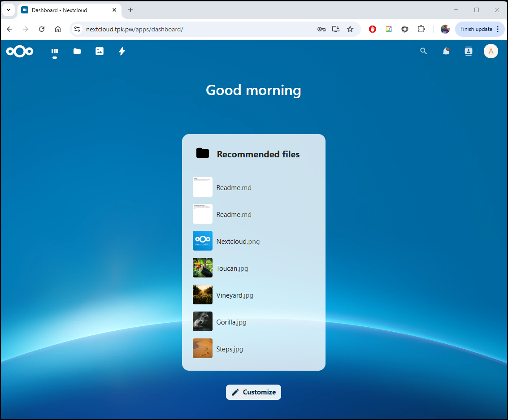The height and width of the screenshot is (420, 508).
Task: Open a new browser tab
Action: [x=130, y=10]
